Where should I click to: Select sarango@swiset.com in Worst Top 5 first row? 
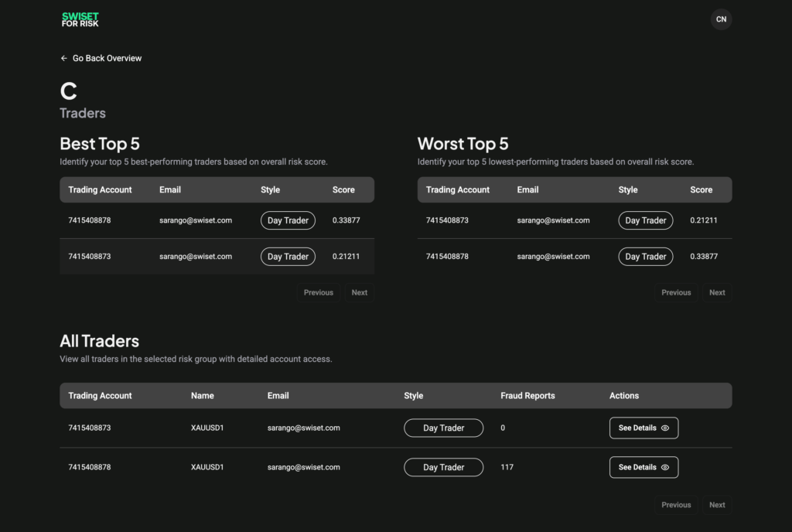pyautogui.click(x=553, y=220)
